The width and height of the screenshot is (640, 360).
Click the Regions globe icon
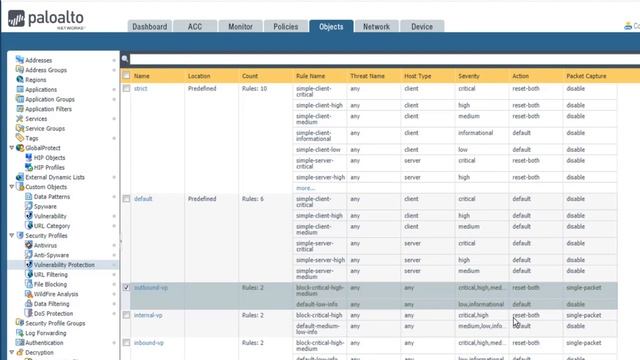click(20, 79)
